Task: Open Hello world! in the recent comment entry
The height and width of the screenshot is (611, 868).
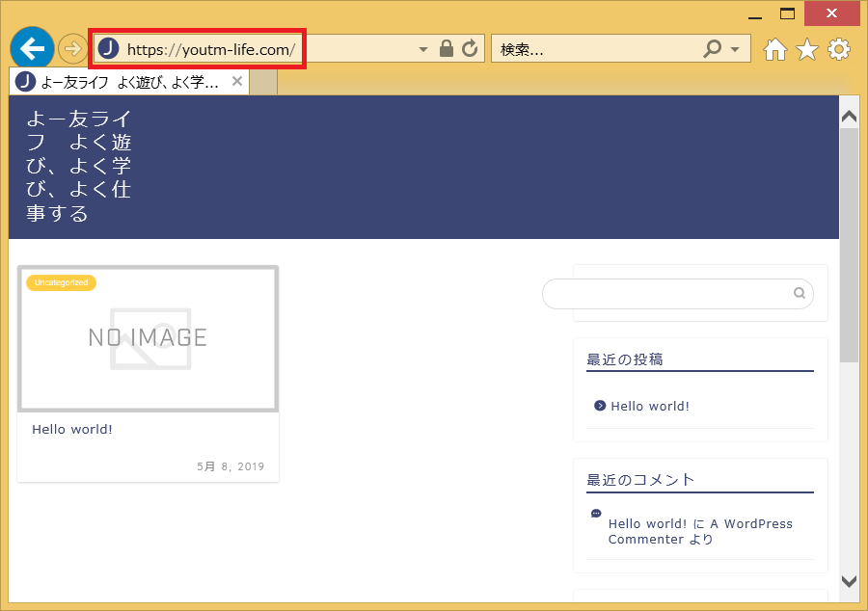Action: 647,523
